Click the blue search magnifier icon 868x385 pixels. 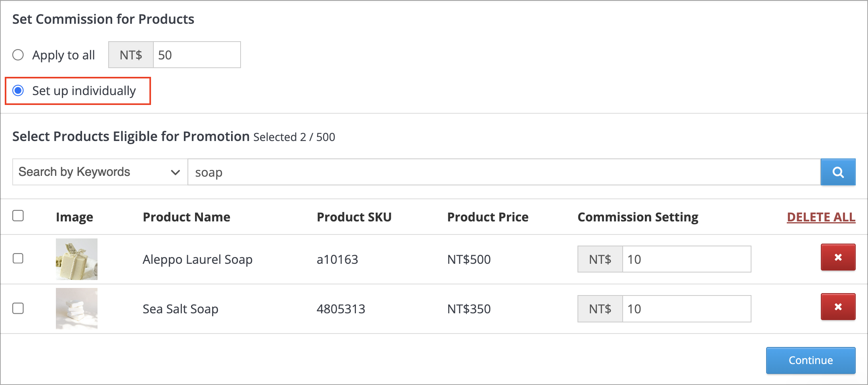[838, 172]
